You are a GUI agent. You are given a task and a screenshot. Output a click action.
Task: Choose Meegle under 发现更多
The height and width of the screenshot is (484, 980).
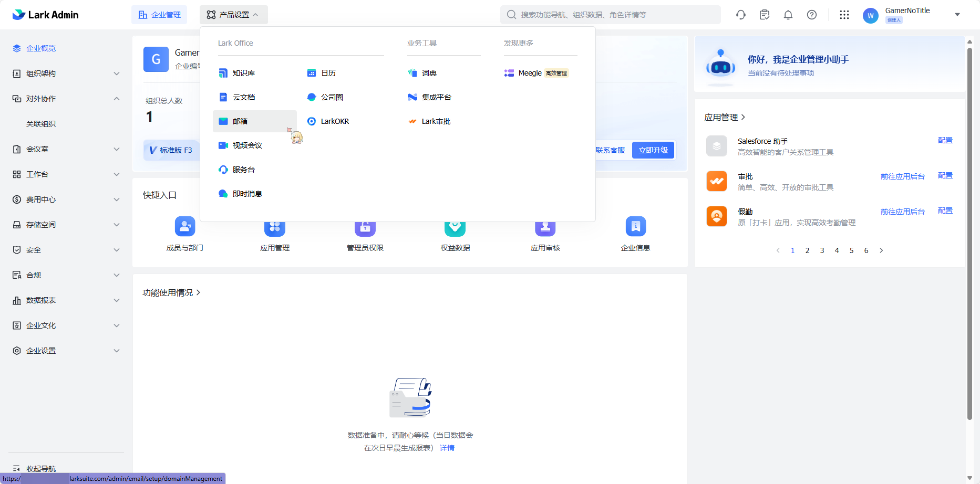point(530,73)
